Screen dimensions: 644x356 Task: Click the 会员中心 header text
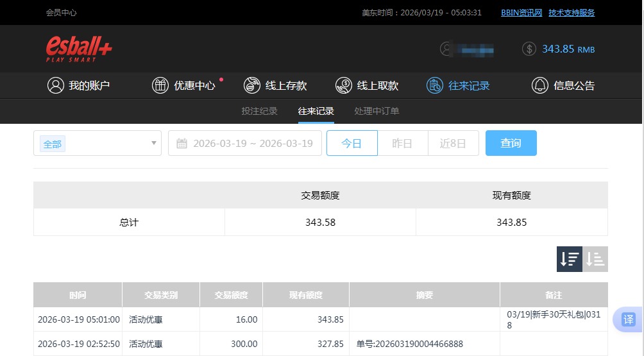coord(61,13)
